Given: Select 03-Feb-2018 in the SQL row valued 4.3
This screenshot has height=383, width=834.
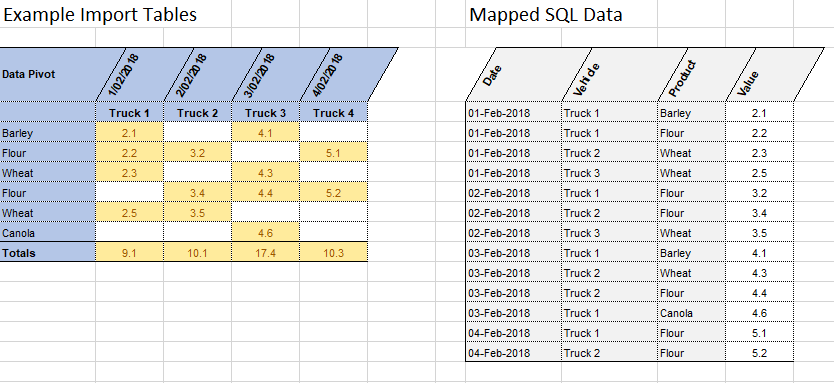Looking at the screenshot, I should [x=514, y=273].
